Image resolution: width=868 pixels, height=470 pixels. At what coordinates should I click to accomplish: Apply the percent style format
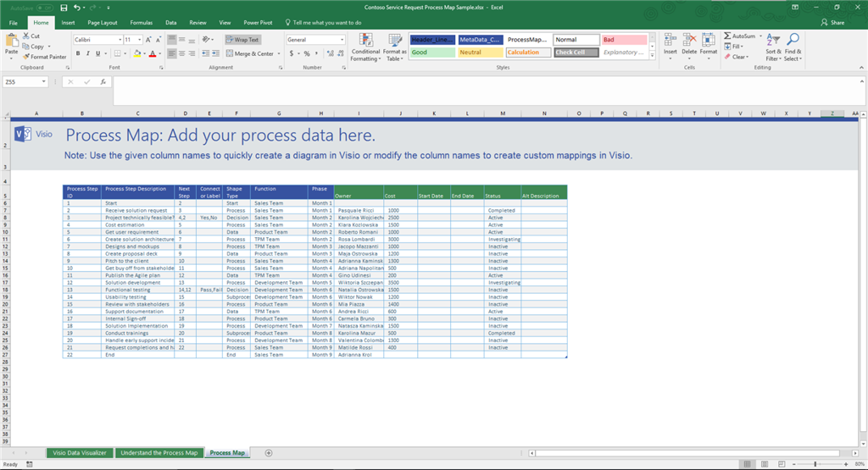coord(307,53)
